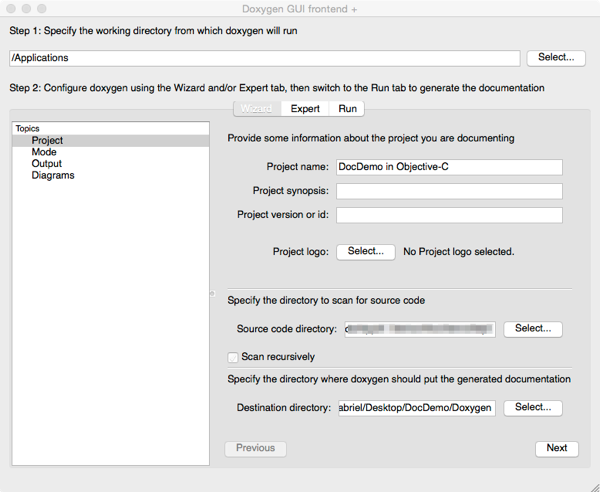Click the Previous button
This screenshot has width=600, height=492.
click(x=256, y=448)
